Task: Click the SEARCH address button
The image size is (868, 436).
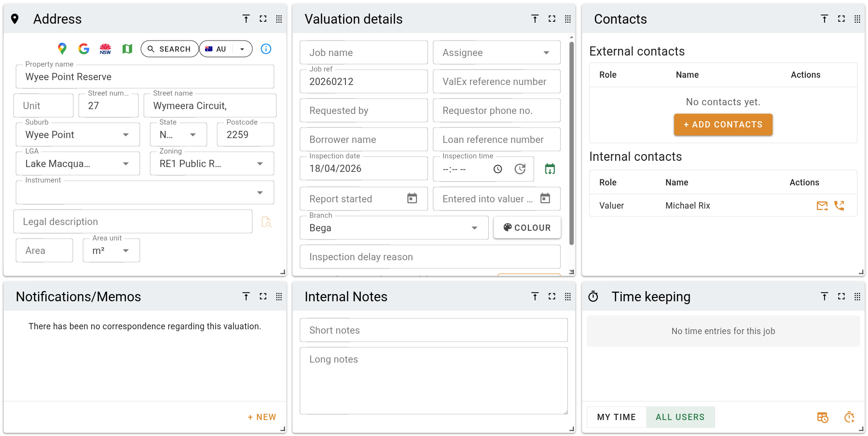Action: (x=169, y=49)
